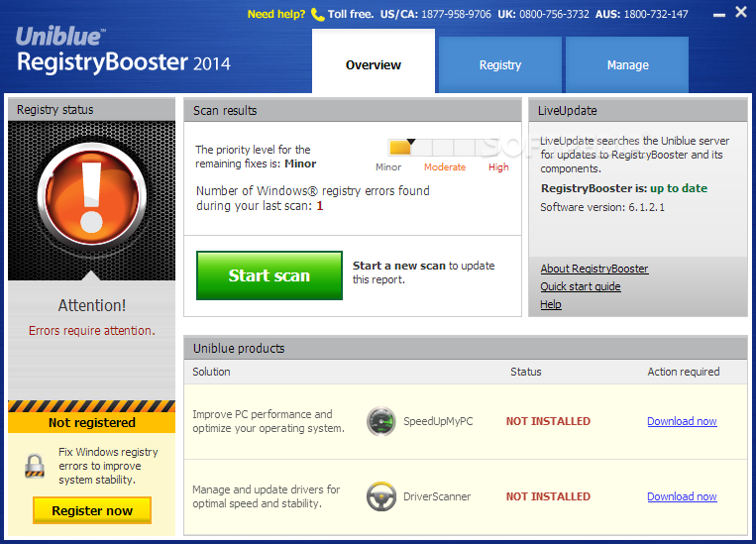Viewport: 756px width, 544px height.
Task: Click the UK phone number 0800-756-3732
Action: tap(554, 14)
